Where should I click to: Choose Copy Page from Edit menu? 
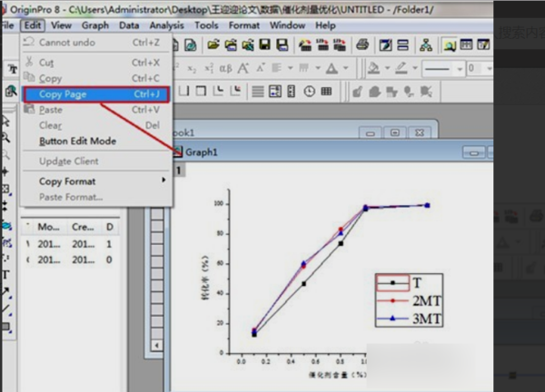(96, 94)
